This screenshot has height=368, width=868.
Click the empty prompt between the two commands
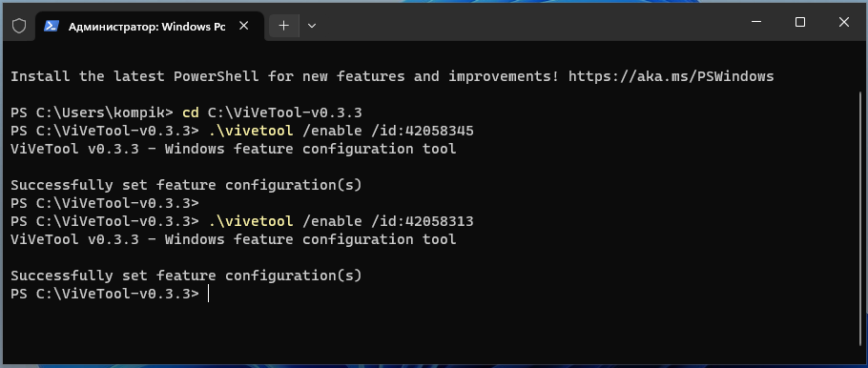click(105, 203)
